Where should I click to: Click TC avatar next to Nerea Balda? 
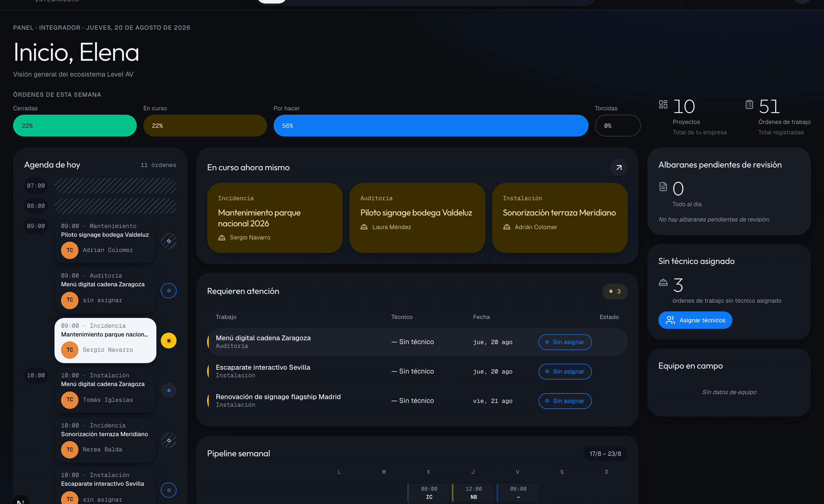(69, 450)
